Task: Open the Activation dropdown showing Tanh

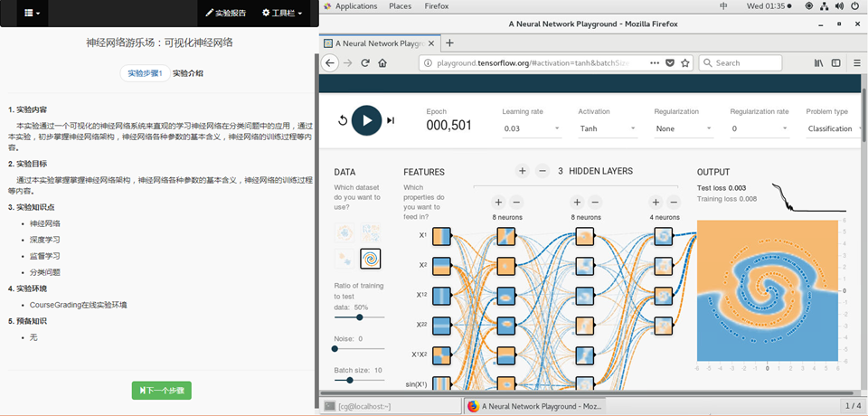Action: (x=608, y=128)
